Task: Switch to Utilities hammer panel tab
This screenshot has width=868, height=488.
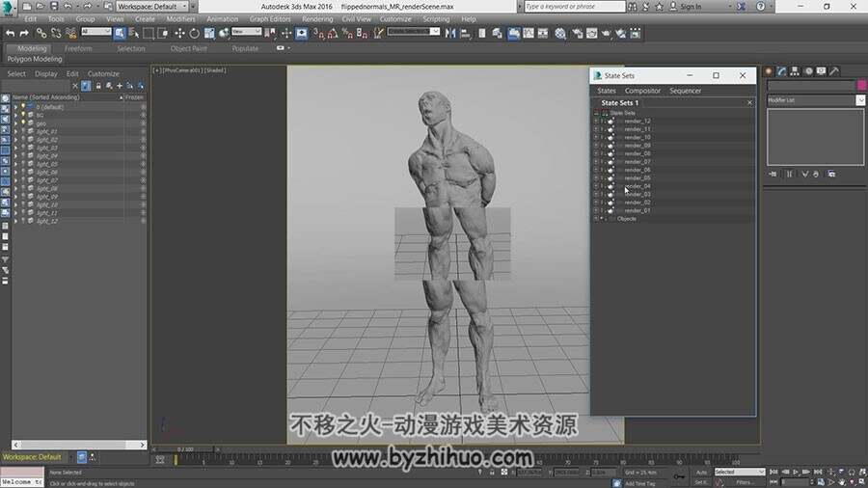Action: point(834,70)
